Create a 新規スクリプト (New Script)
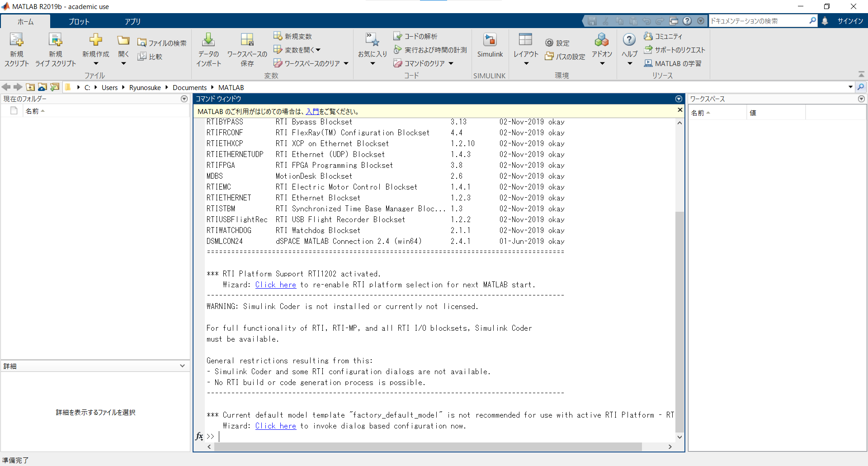This screenshot has height=466, width=868. coord(16,48)
